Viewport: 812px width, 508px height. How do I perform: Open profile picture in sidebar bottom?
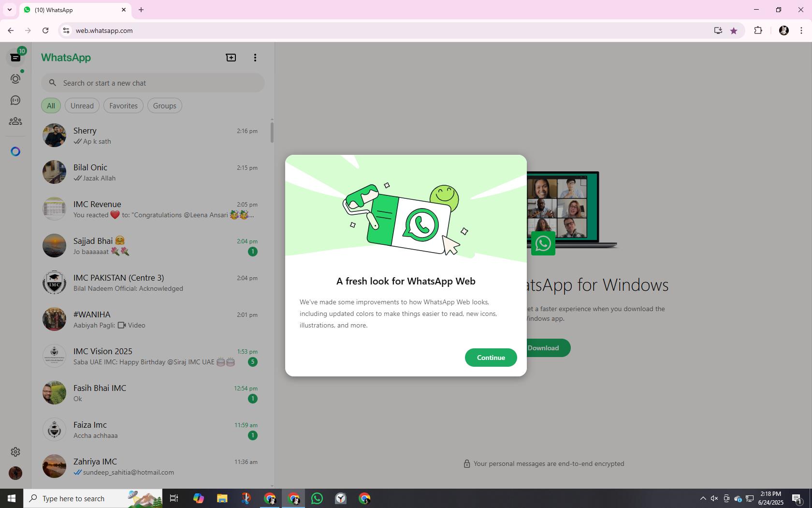point(15,473)
